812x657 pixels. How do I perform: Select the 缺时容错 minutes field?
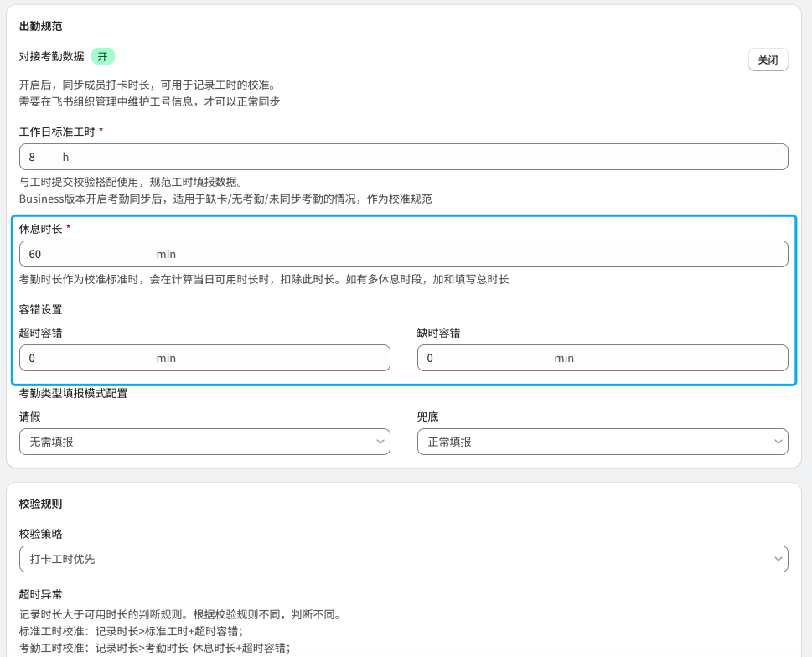coord(602,358)
